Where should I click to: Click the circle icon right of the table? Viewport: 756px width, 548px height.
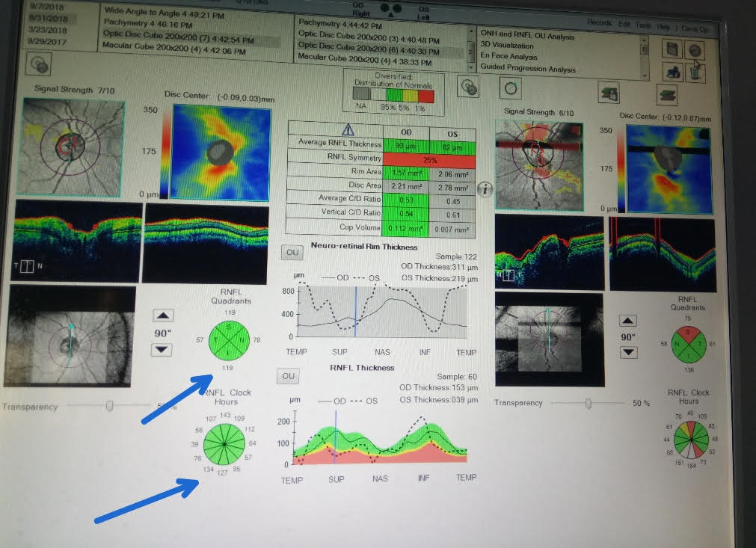(511, 87)
